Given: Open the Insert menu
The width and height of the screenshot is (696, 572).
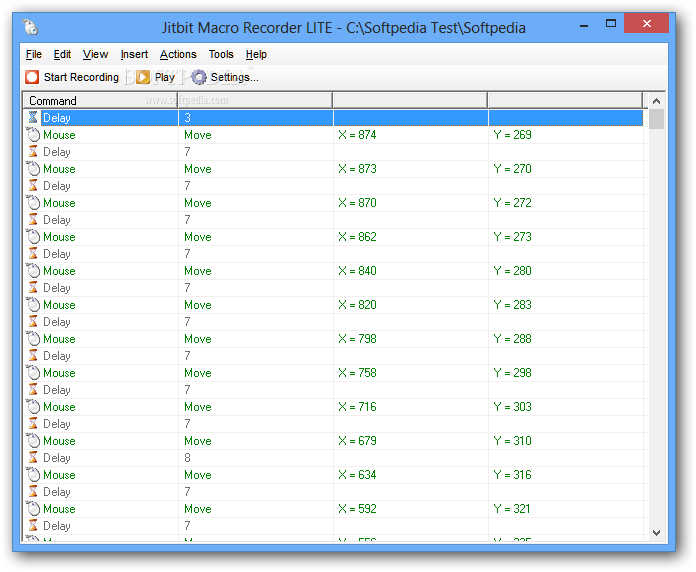Looking at the screenshot, I should [x=134, y=54].
